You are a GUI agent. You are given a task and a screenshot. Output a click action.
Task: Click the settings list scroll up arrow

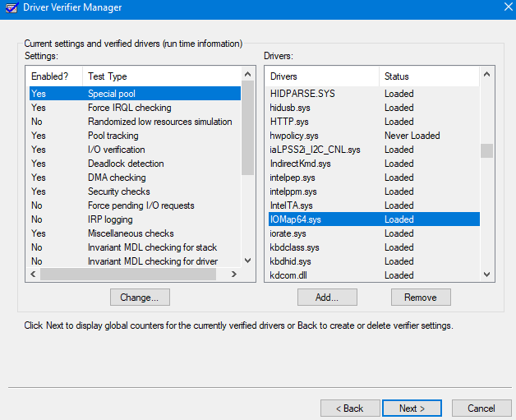tap(248, 74)
